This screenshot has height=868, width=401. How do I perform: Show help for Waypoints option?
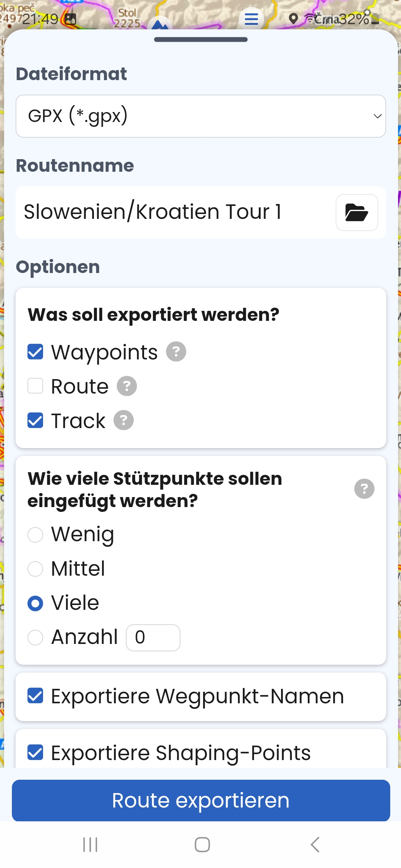pyautogui.click(x=176, y=352)
